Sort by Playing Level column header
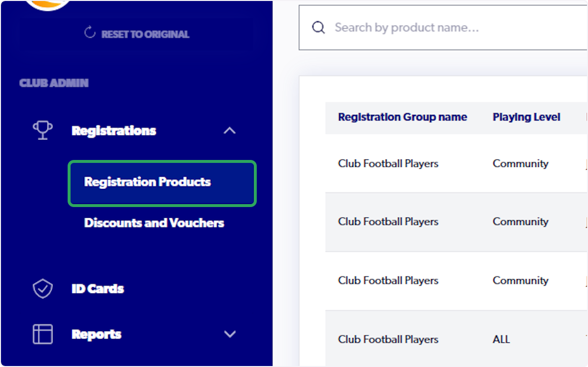The image size is (588, 367). click(526, 117)
